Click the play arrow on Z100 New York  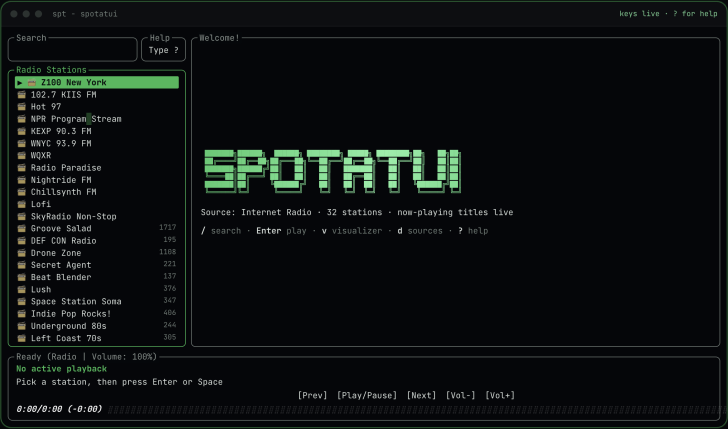[x=20, y=83]
